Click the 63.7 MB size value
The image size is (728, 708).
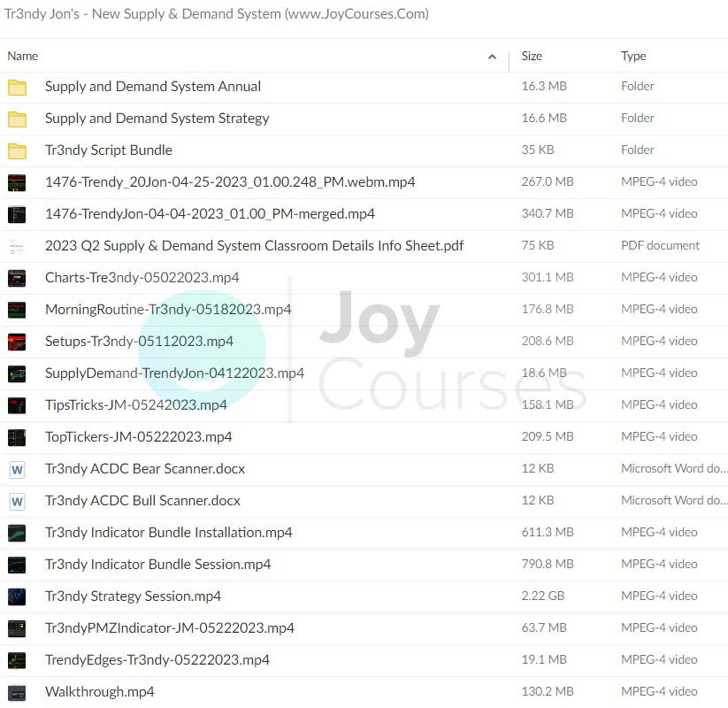[x=544, y=628]
